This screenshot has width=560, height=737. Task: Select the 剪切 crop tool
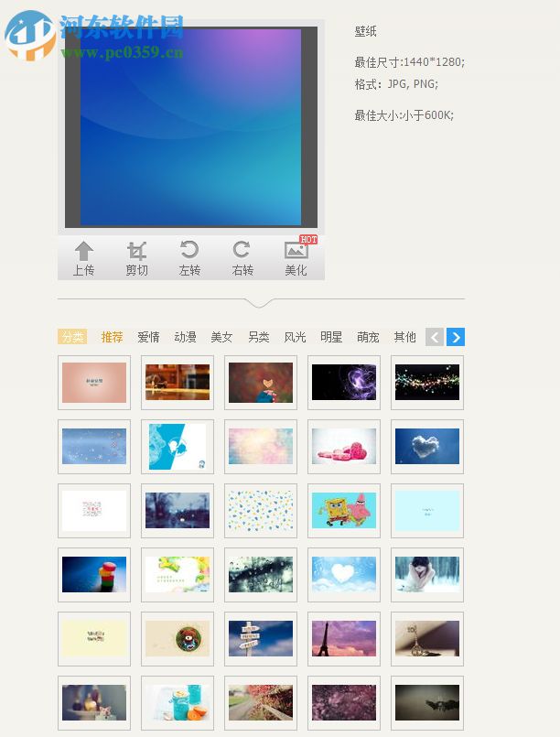(x=136, y=259)
